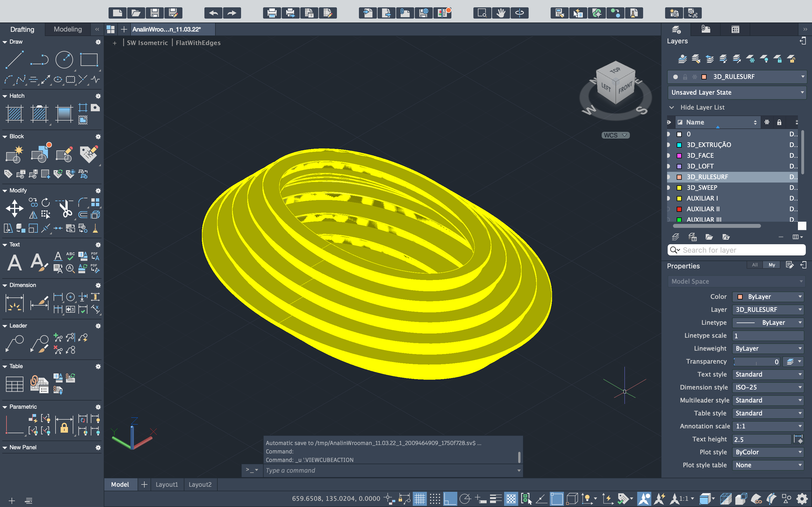Activate the Move tool in Modify
Image resolution: width=812 pixels, height=507 pixels.
[14, 208]
